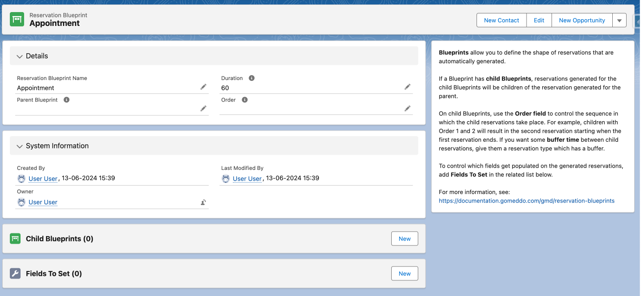Add a new Fields To Set entry
Screen dimensions: 644x296
[x=404, y=274]
